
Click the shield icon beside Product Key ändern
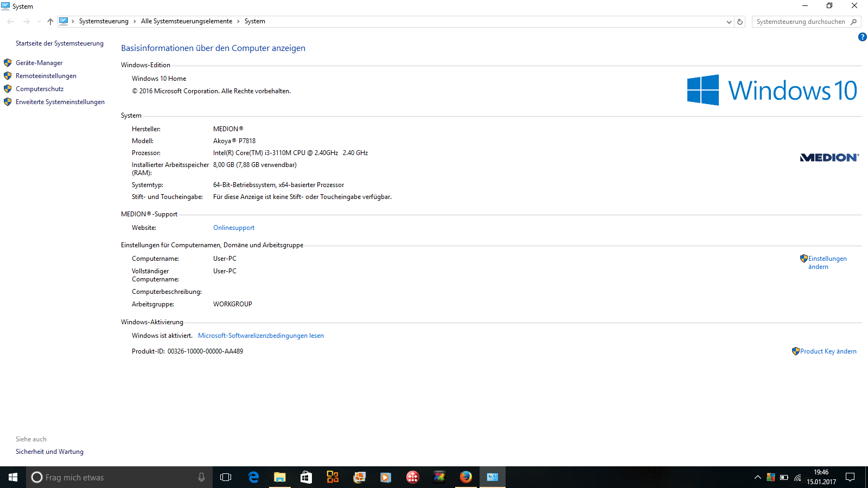click(x=795, y=351)
